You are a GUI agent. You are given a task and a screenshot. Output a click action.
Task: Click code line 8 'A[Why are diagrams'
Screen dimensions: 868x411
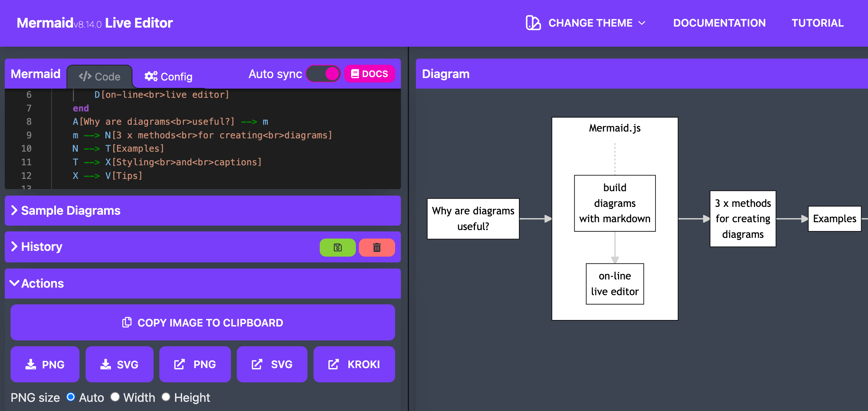pyautogui.click(x=171, y=122)
